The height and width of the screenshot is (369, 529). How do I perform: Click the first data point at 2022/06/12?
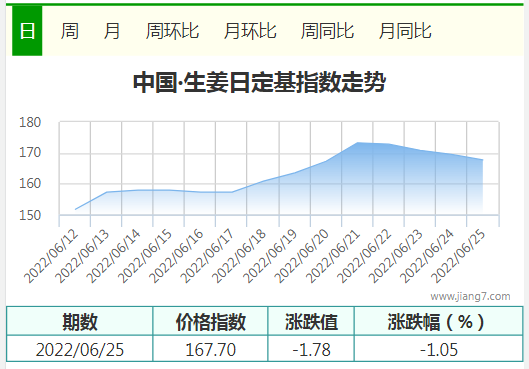tap(75, 209)
